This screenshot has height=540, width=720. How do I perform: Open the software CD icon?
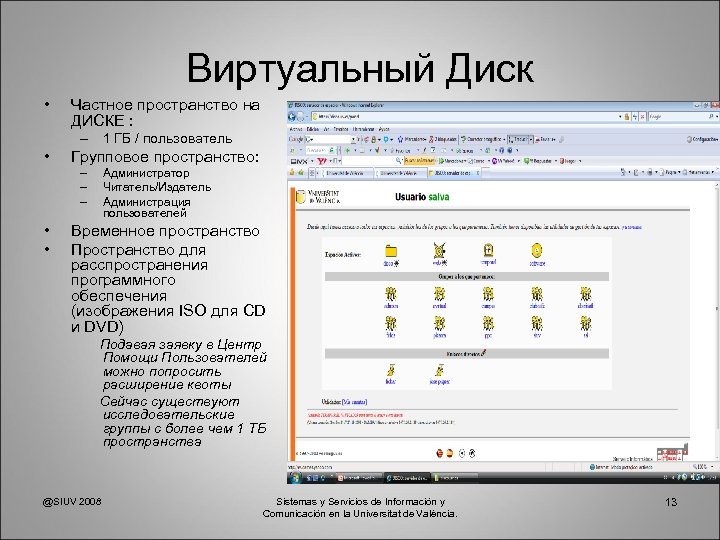536,251
